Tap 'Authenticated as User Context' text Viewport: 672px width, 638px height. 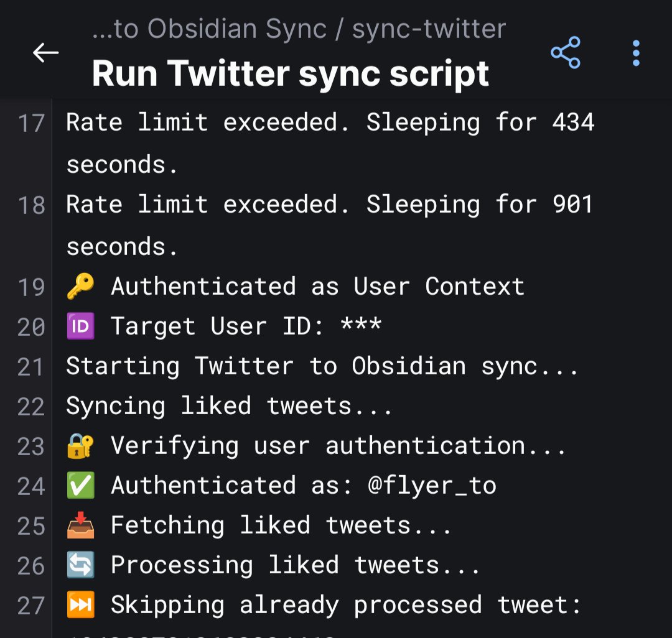[317, 286]
